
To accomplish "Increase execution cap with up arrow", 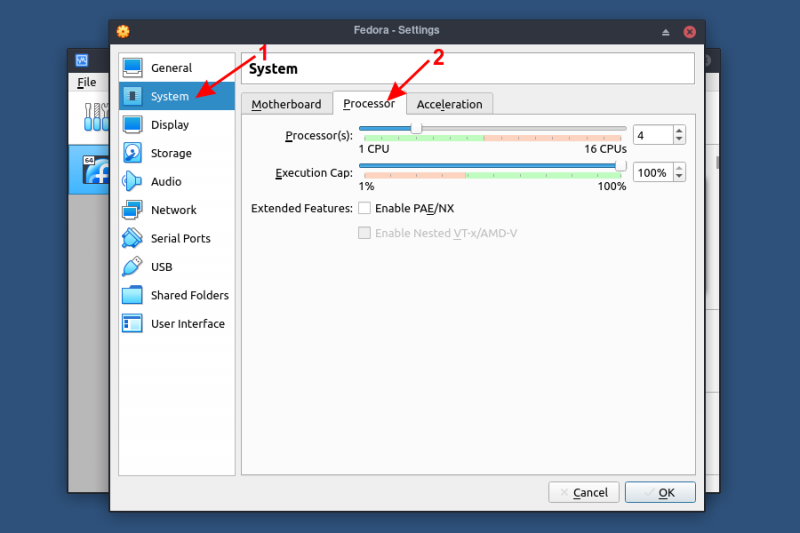I will [679, 168].
